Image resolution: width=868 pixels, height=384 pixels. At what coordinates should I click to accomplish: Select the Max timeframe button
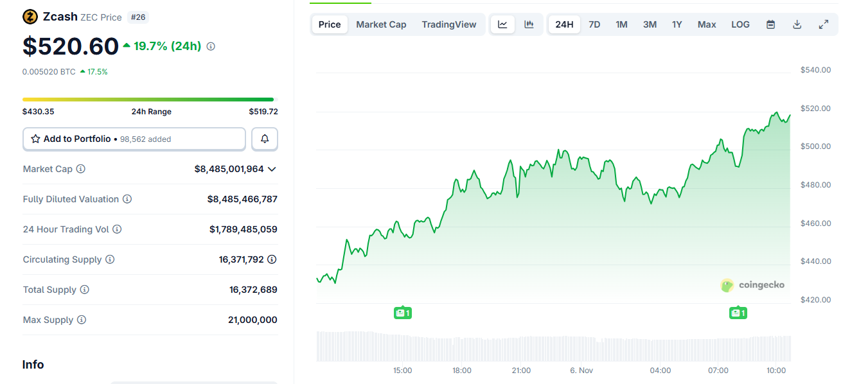(706, 24)
